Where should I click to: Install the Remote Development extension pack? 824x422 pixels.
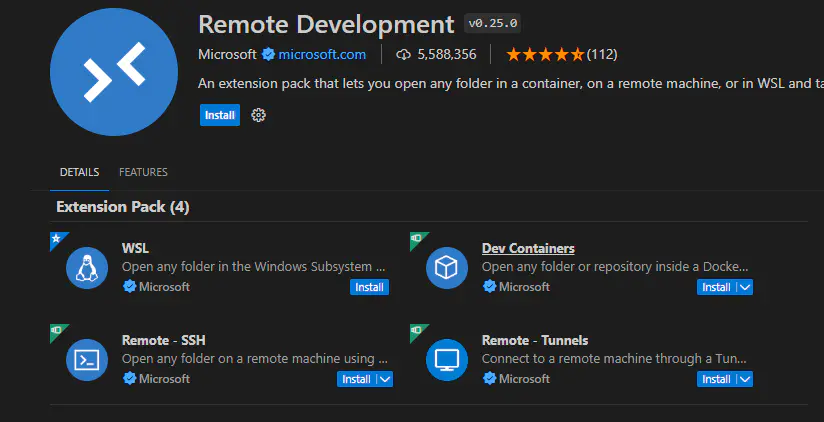220,115
